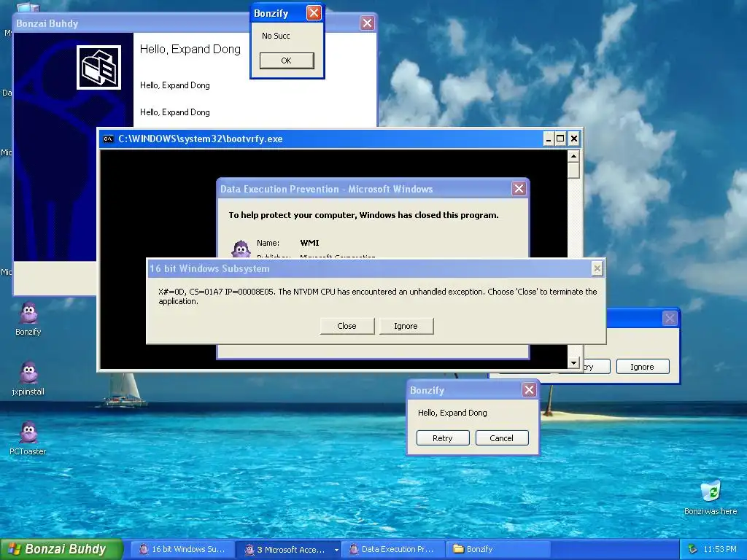
Task: Open the 'Bonzi was here' recycle bin
Action: (x=711, y=497)
